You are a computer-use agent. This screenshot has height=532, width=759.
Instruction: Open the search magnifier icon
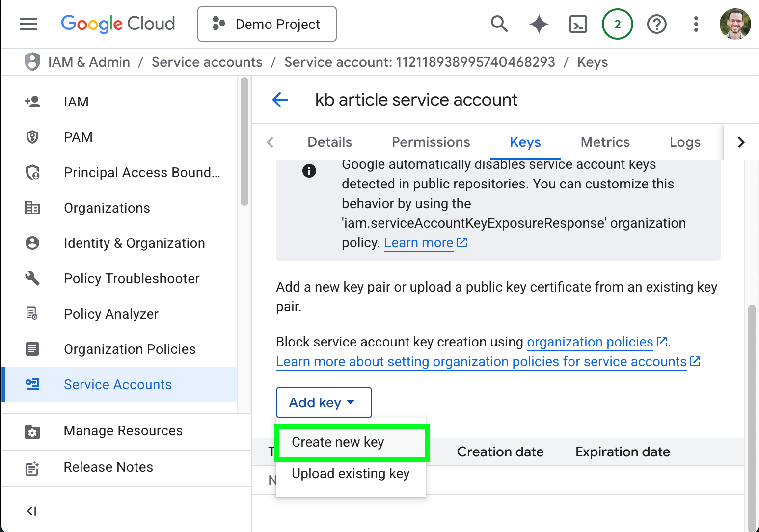(x=499, y=24)
